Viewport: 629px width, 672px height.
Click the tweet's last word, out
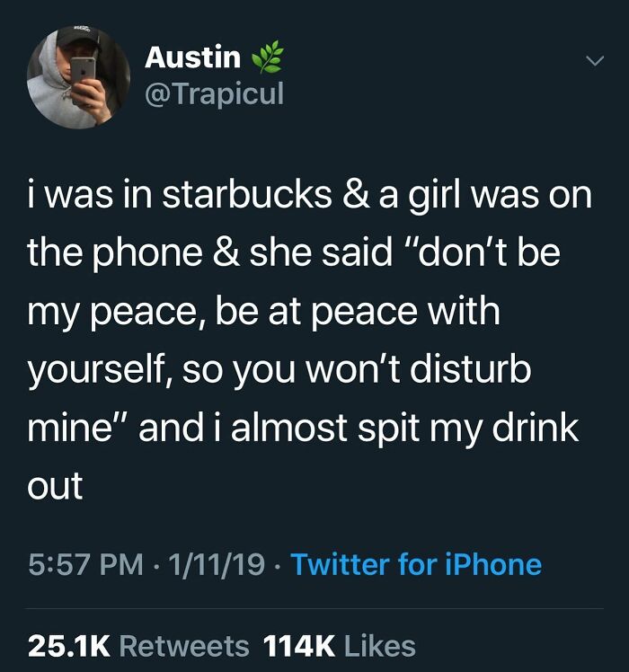56,486
